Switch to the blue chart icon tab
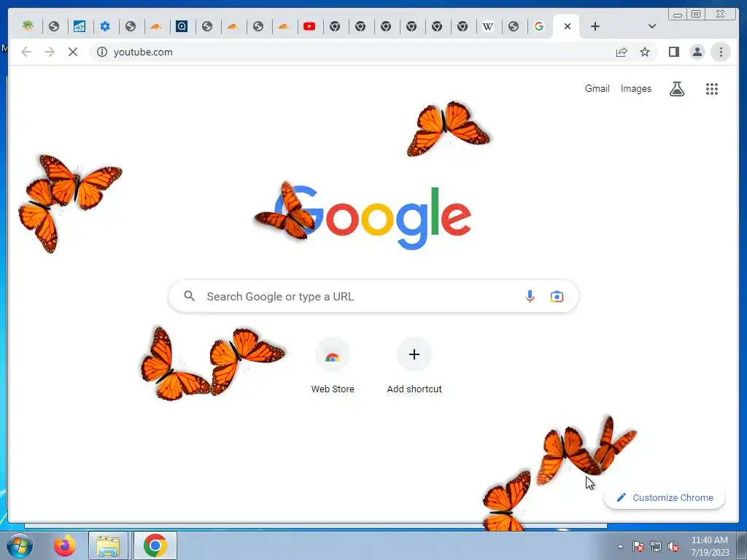Screen dimensions: 747x560 (x=79, y=26)
